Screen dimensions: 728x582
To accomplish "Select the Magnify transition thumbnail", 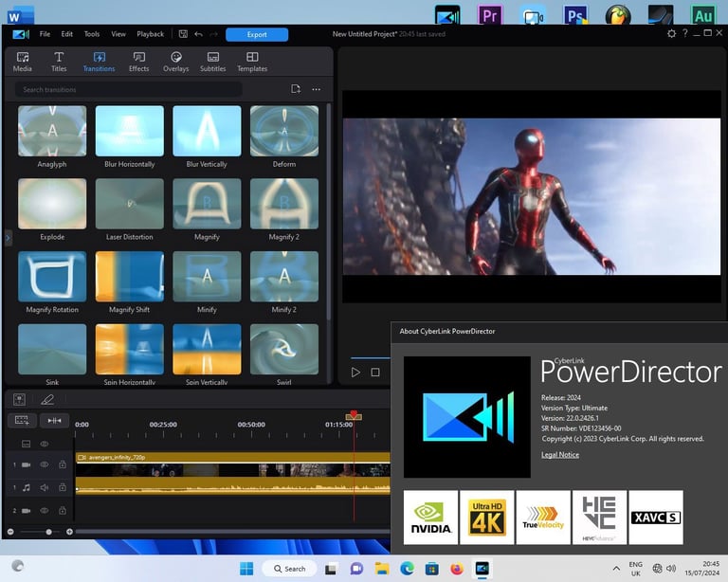I will (x=207, y=204).
